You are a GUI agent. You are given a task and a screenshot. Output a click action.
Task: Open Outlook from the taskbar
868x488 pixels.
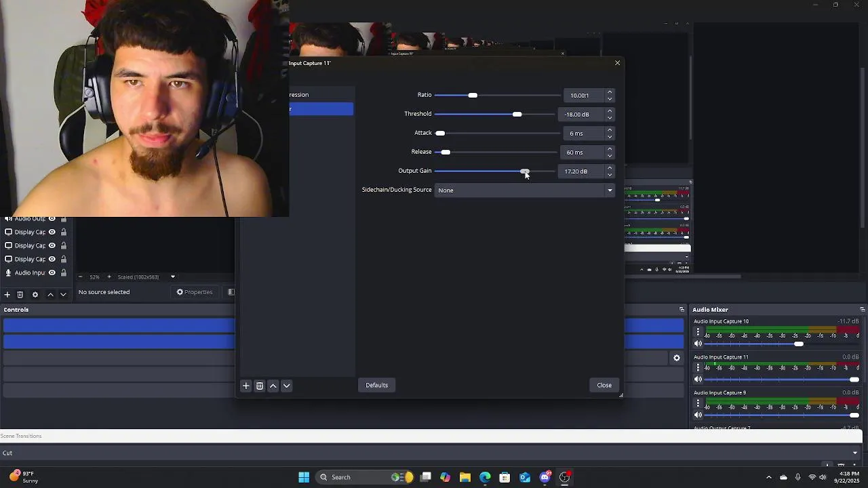525,477
